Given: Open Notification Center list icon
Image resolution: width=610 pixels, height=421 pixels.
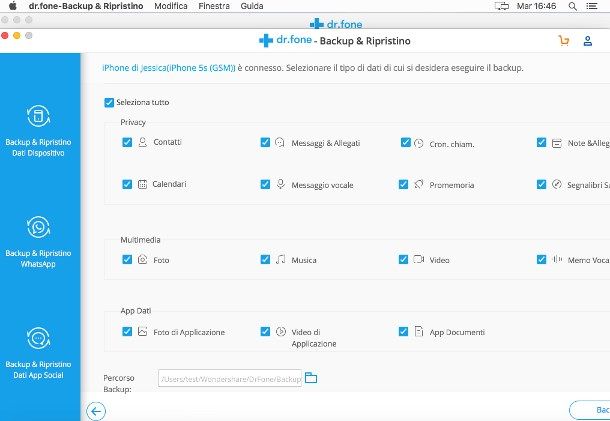Looking at the screenshot, I should click(592, 6).
